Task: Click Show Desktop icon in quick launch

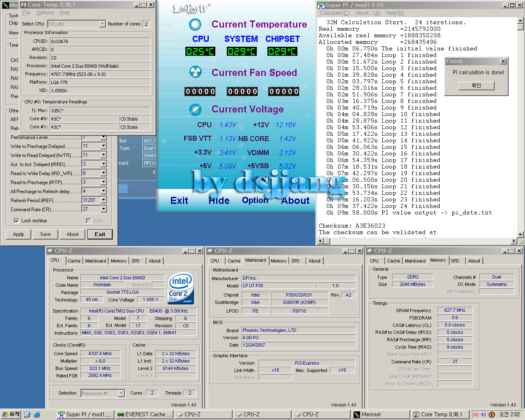Action: [x=27, y=415]
